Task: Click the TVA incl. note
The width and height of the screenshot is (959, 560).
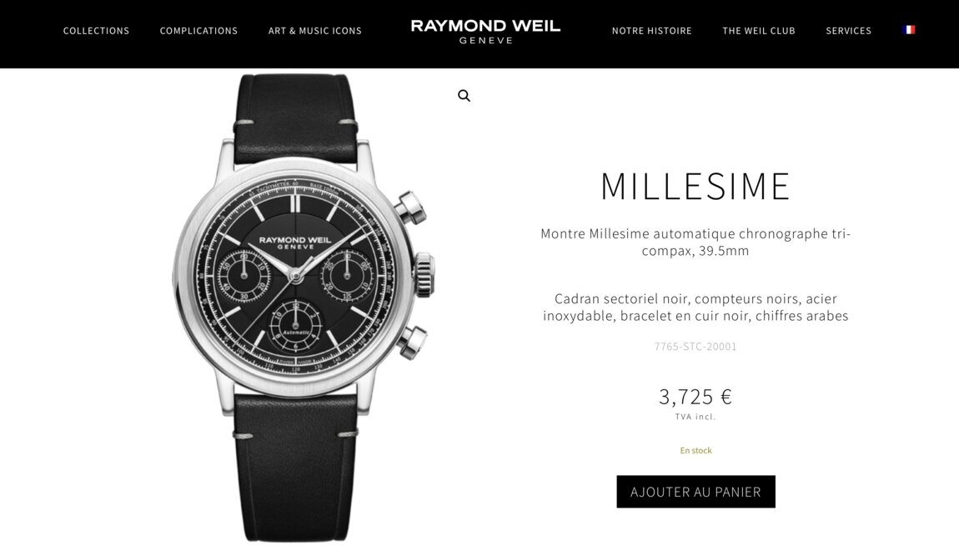Action: (696, 417)
